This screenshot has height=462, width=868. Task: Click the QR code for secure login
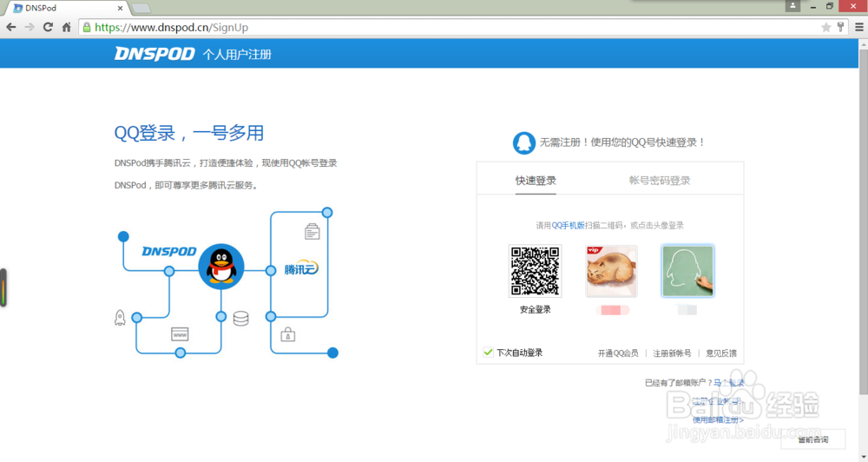pyautogui.click(x=535, y=271)
